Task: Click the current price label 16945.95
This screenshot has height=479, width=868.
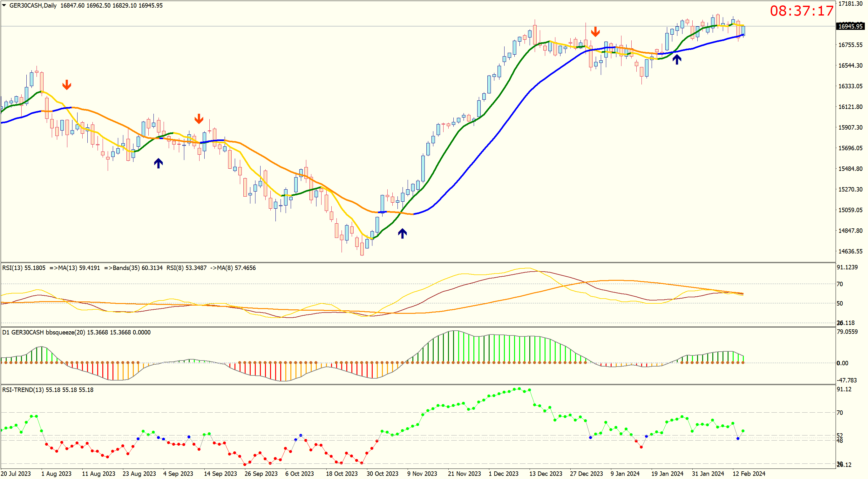Action: [850, 26]
